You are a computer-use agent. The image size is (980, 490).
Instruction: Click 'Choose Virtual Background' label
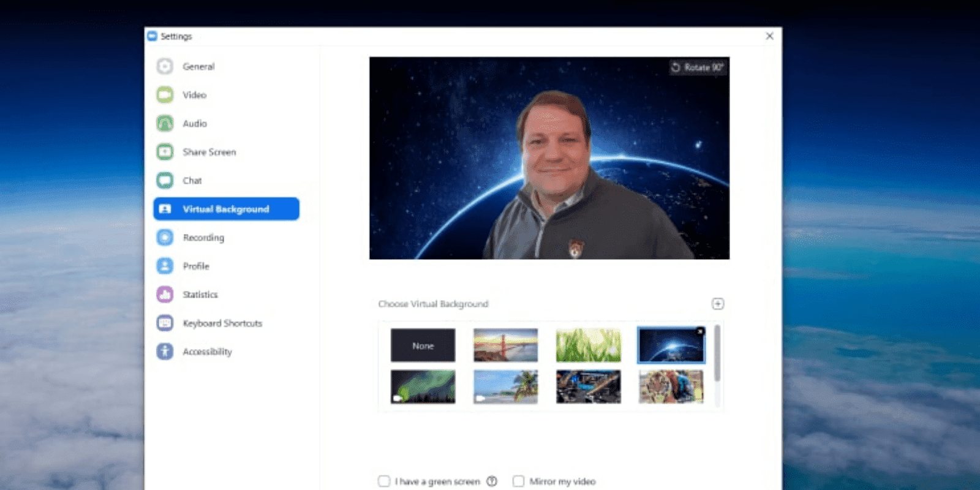point(433,304)
